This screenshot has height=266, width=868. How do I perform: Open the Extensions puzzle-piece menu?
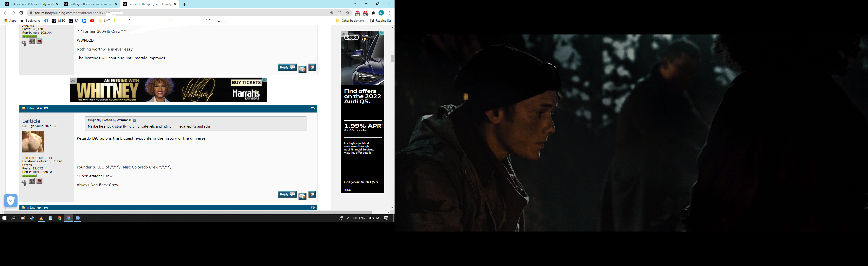[x=373, y=13]
